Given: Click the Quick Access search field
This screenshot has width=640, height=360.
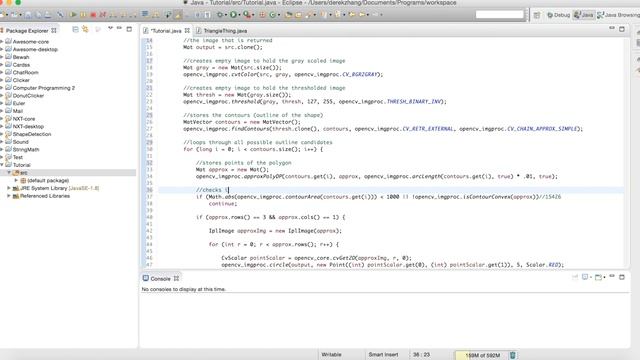Looking at the screenshot, I should coord(500,15).
